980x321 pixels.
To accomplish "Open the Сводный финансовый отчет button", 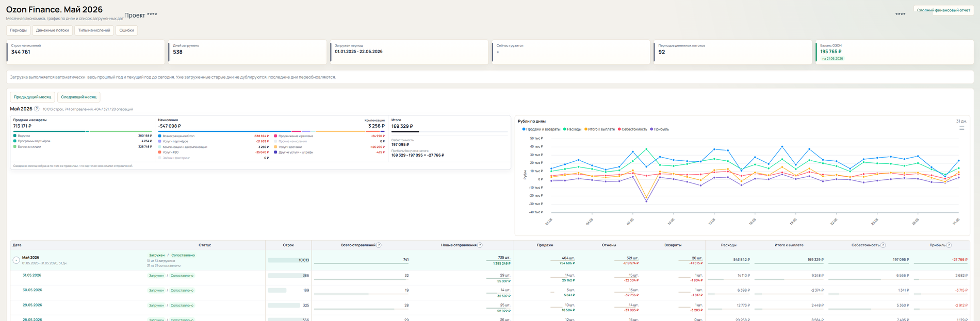I will click(943, 10).
